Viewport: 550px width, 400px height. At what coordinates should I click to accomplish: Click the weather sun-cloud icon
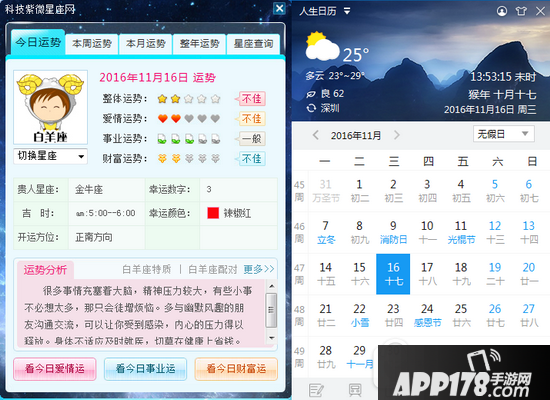click(322, 46)
